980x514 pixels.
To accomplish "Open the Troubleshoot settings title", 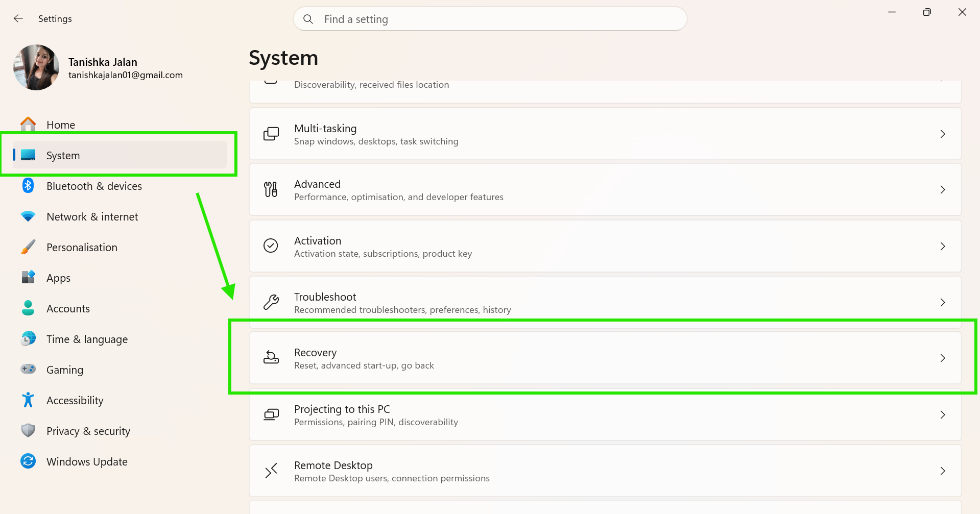I will coord(325,297).
